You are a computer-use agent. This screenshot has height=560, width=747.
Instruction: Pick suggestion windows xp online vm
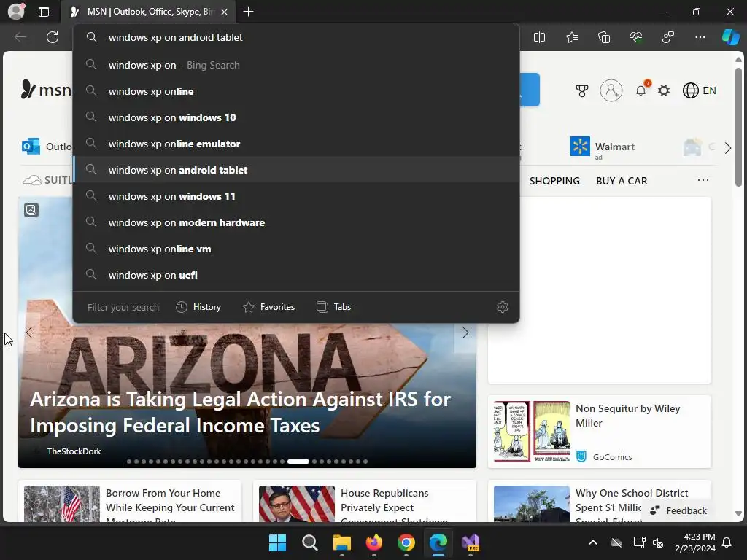coord(296,248)
